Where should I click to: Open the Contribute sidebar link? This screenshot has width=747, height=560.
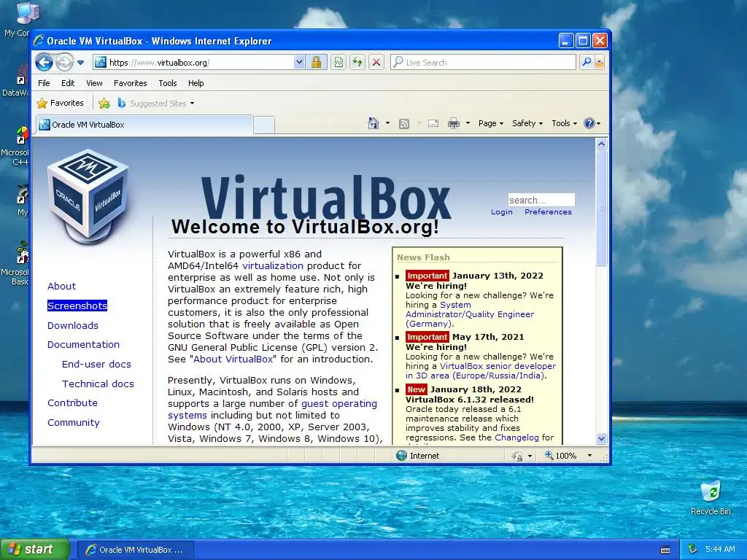pos(72,402)
